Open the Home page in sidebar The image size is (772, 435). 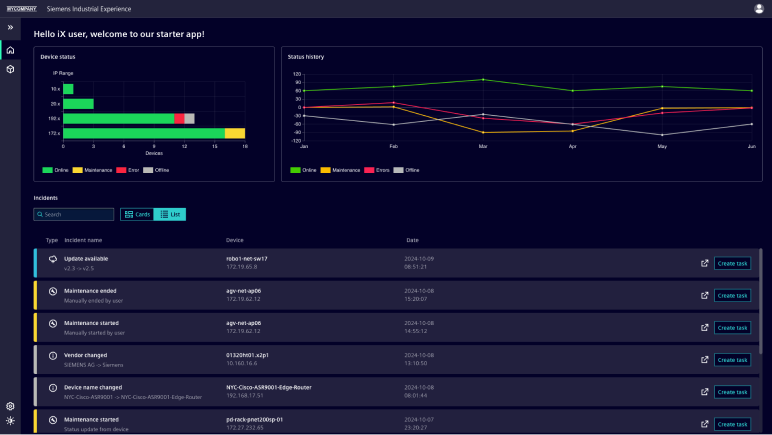[10, 50]
